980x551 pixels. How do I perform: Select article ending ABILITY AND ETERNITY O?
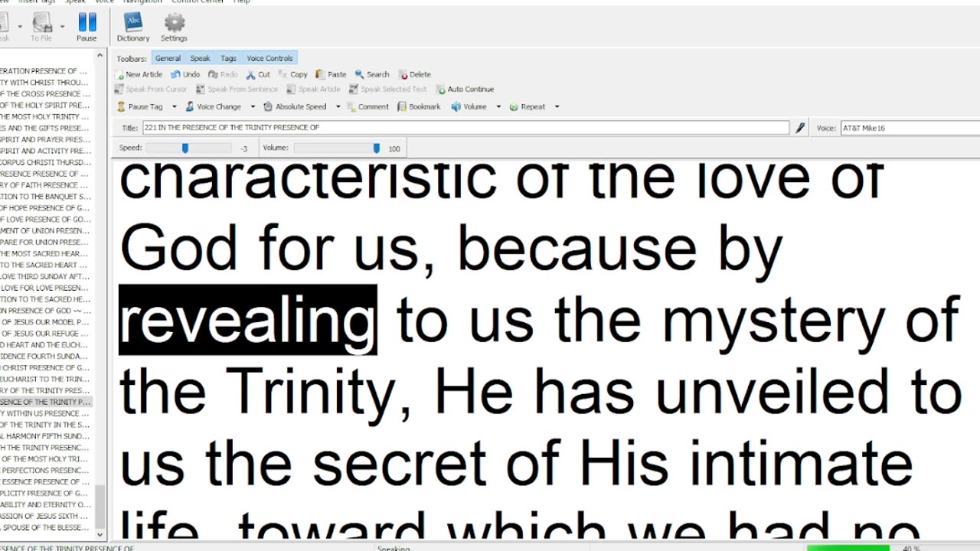pyautogui.click(x=46, y=504)
